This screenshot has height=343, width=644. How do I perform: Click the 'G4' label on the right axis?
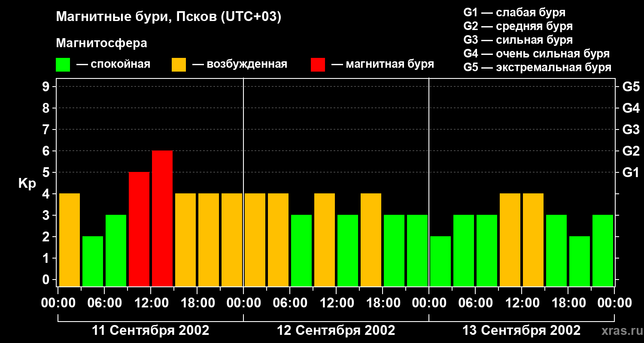click(x=631, y=108)
